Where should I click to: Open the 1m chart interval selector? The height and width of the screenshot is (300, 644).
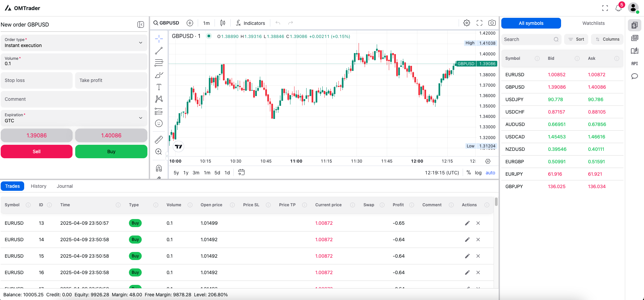point(206,23)
